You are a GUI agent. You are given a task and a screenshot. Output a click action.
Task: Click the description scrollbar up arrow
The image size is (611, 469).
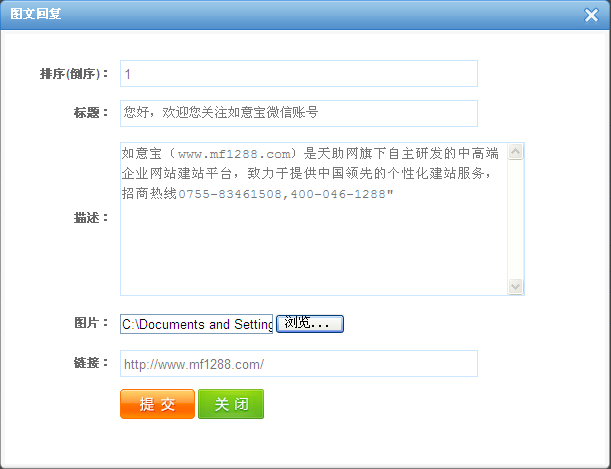tap(516, 152)
